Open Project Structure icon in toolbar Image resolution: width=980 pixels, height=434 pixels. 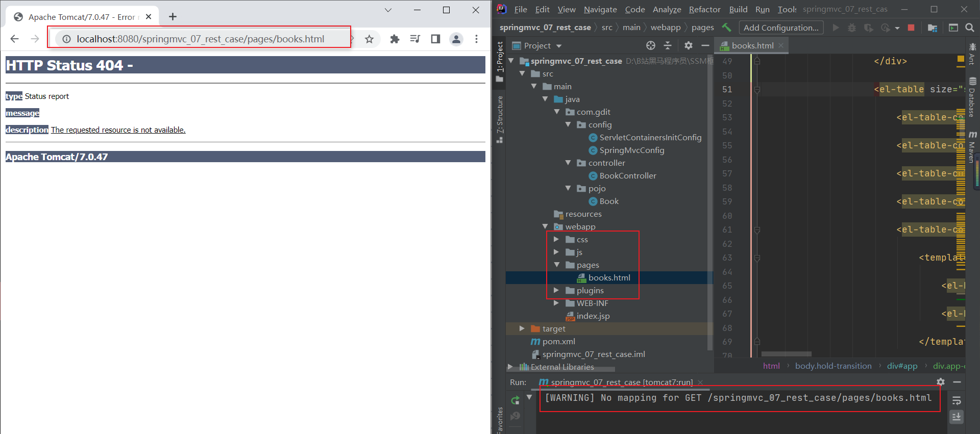coord(933,28)
